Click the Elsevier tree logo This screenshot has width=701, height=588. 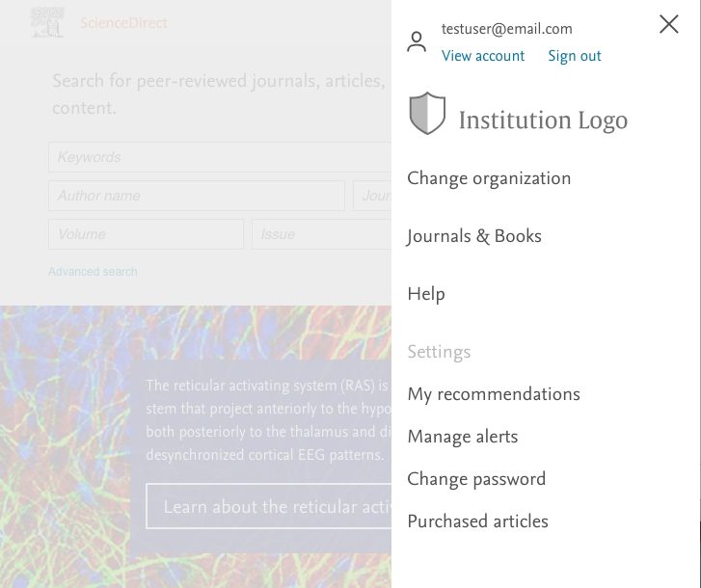point(47,22)
